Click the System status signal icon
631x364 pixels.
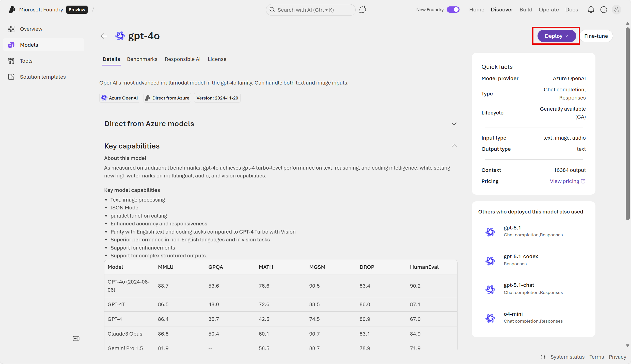543,357
